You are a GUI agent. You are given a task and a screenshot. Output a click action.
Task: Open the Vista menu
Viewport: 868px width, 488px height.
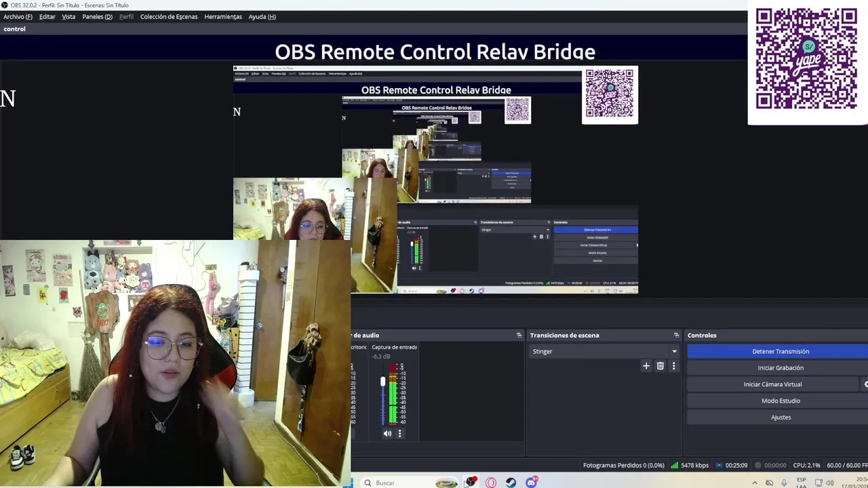[68, 16]
